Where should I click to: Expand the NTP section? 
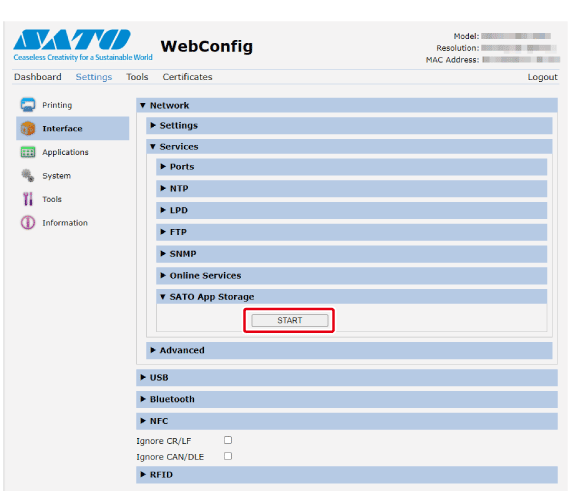pyautogui.click(x=352, y=189)
